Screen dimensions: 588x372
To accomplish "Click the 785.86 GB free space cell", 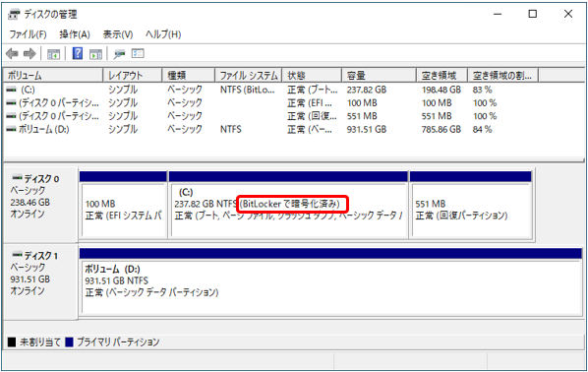I will pyautogui.click(x=441, y=129).
